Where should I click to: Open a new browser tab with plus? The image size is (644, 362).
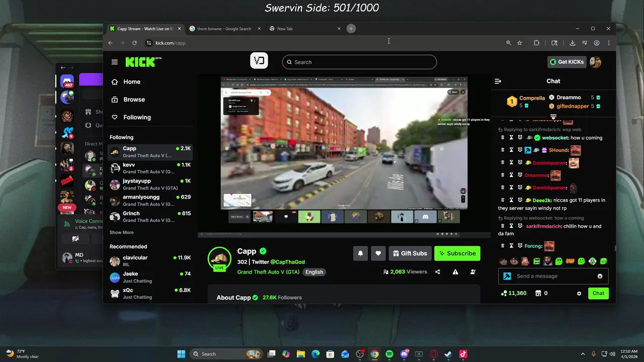click(x=351, y=29)
